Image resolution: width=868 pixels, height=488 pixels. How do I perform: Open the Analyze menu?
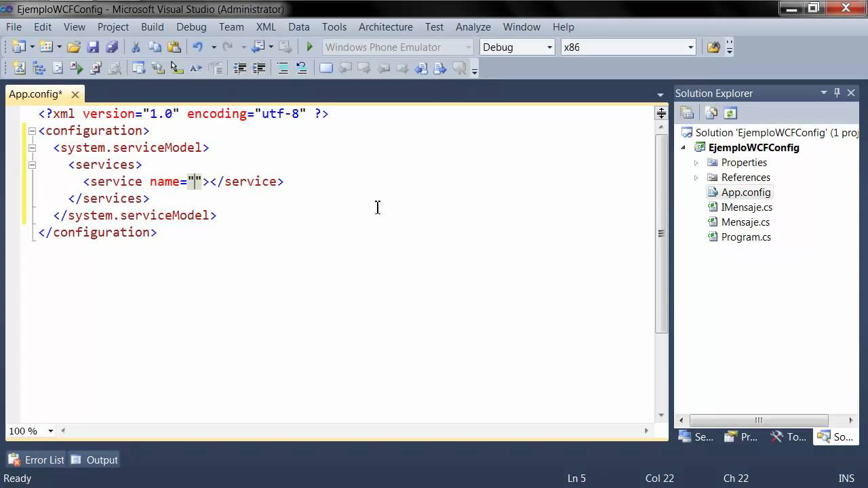click(x=473, y=27)
